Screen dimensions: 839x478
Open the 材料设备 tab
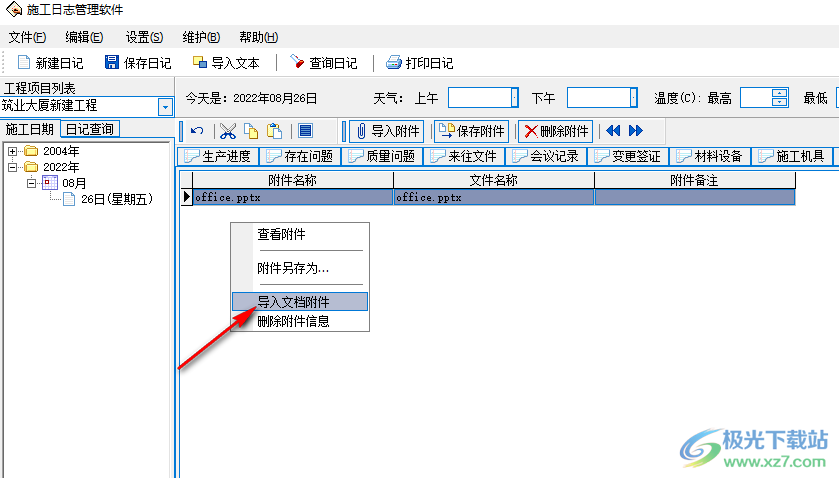click(x=710, y=156)
